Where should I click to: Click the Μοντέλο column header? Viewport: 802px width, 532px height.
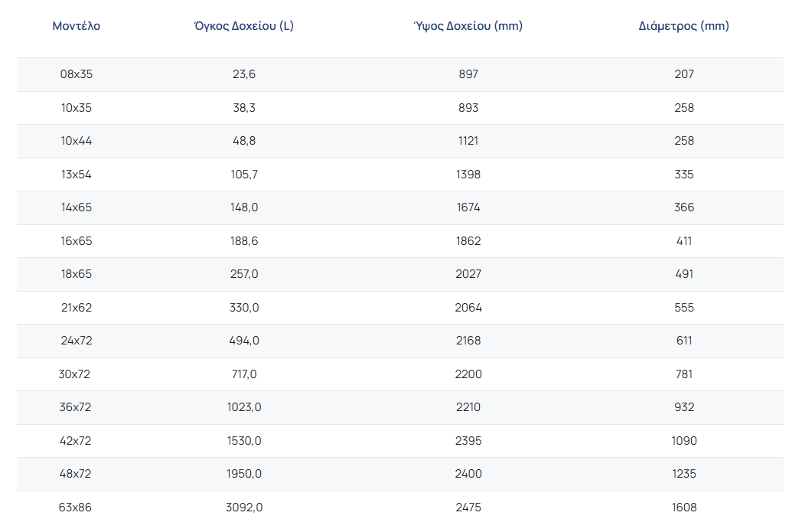click(77, 26)
